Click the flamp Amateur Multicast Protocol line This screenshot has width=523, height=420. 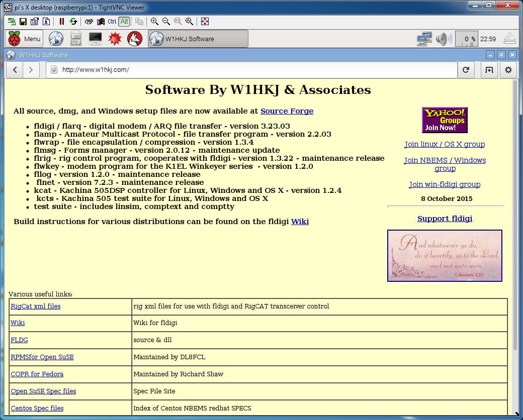point(183,134)
